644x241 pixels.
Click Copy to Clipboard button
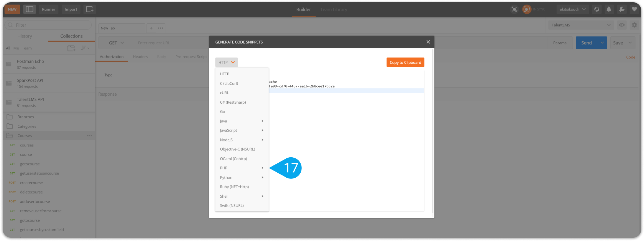pyautogui.click(x=405, y=62)
